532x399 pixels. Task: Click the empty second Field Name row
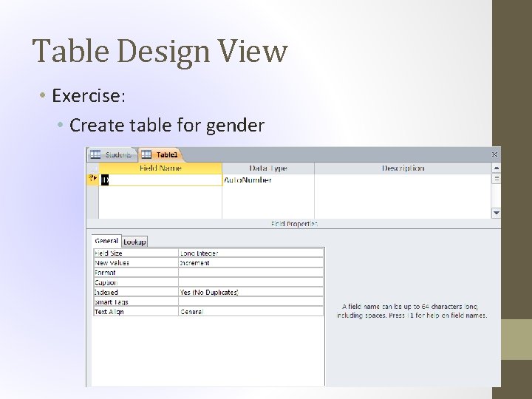161,191
